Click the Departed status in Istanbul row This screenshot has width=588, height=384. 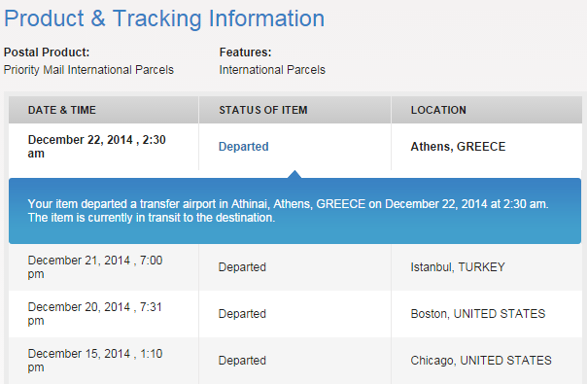tap(242, 267)
